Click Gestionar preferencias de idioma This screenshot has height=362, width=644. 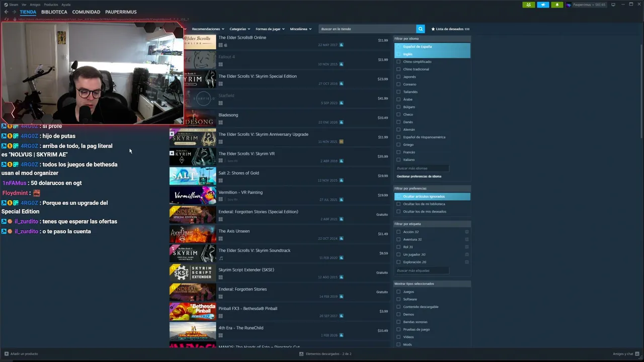[x=419, y=176]
